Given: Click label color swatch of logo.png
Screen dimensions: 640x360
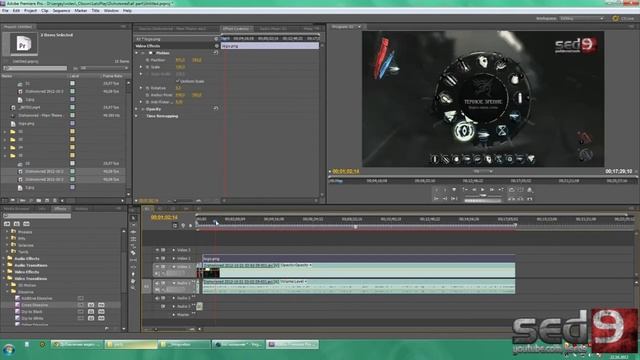Looking at the screenshot, I should tap(72, 123).
